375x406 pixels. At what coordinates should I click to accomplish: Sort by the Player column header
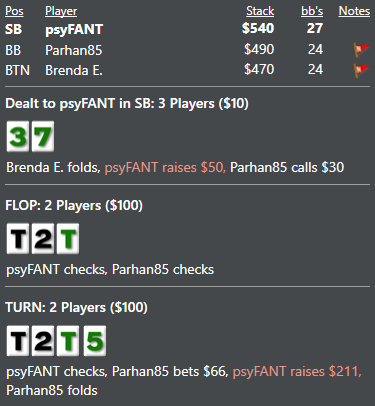click(x=61, y=11)
